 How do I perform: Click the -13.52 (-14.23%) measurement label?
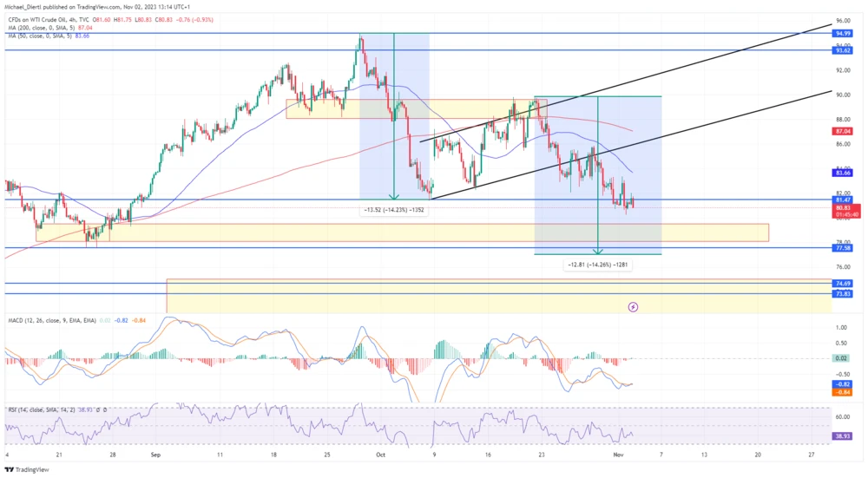[393, 210]
